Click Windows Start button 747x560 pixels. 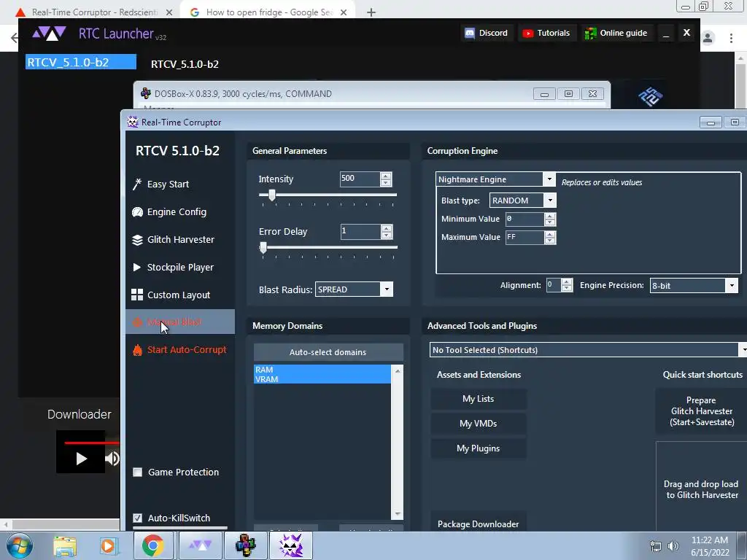pyautogui.click(x=19, y=545)
